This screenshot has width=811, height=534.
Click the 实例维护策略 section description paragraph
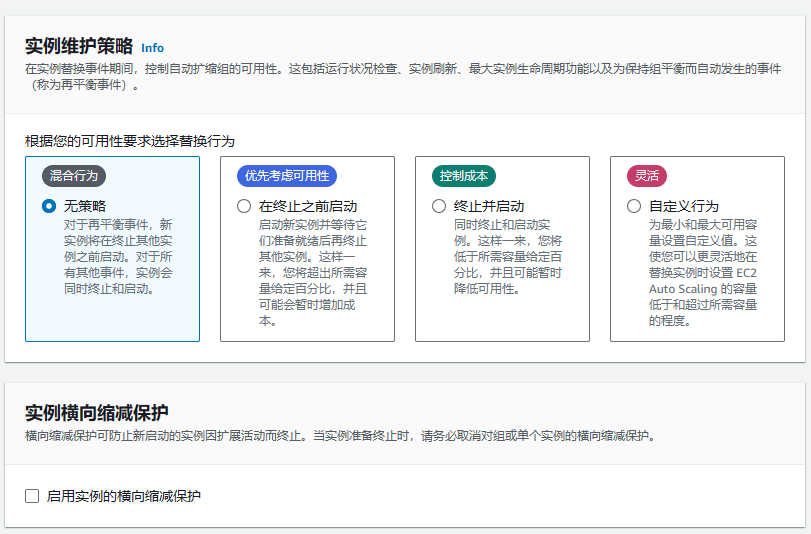point(403,77)
